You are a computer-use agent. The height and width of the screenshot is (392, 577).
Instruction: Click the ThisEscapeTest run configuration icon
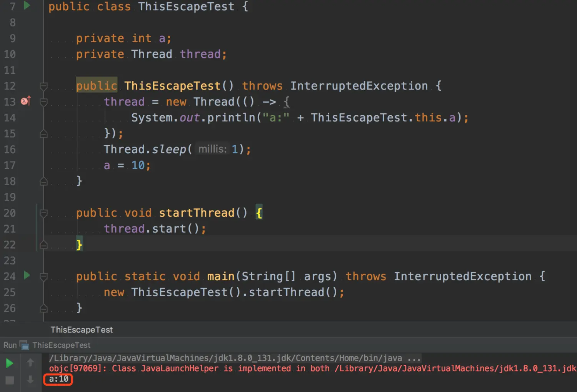(24, 345)
